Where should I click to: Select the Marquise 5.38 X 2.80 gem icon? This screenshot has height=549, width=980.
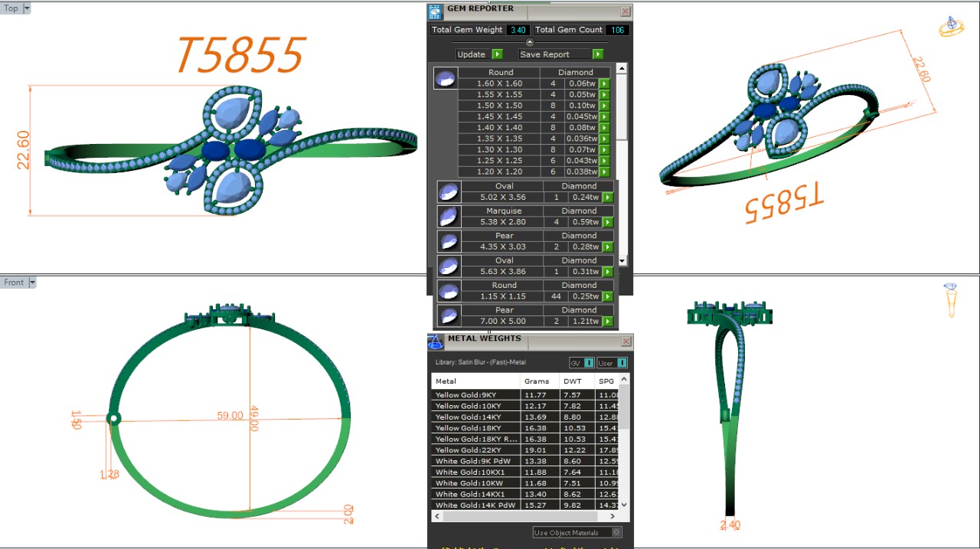point(449,217)
